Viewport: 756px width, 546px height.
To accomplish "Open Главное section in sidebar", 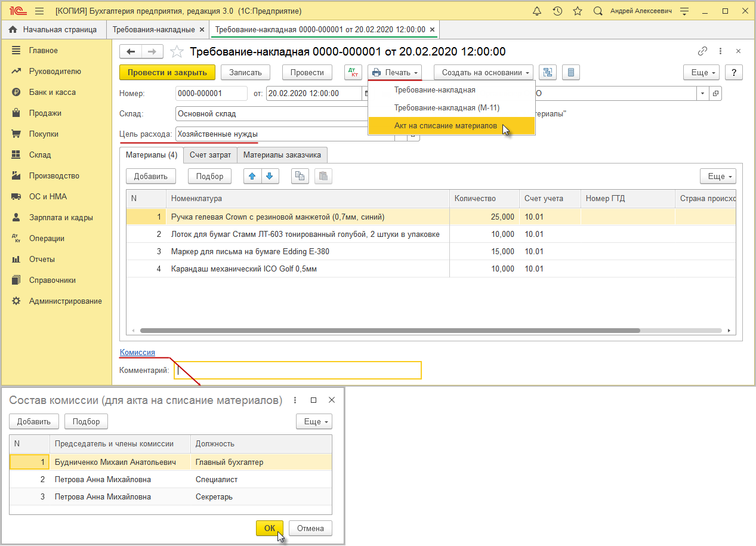I will (x=44, y=51).
